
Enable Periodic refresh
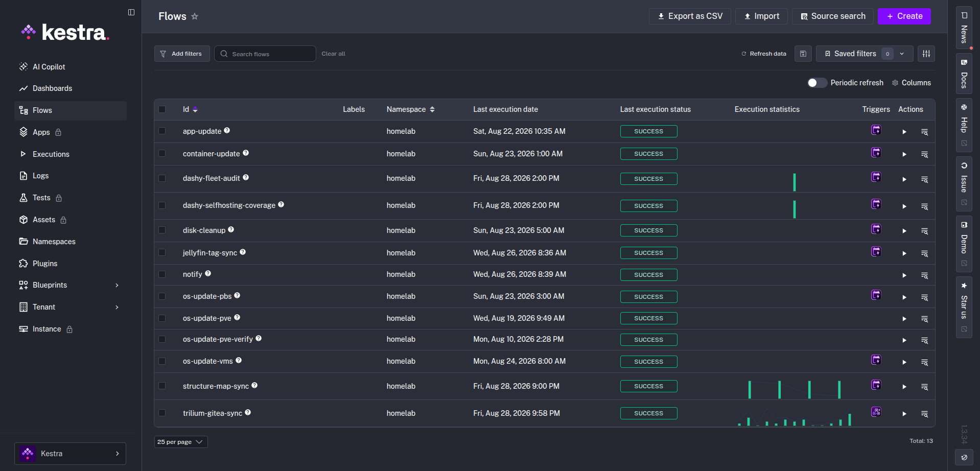816,83
